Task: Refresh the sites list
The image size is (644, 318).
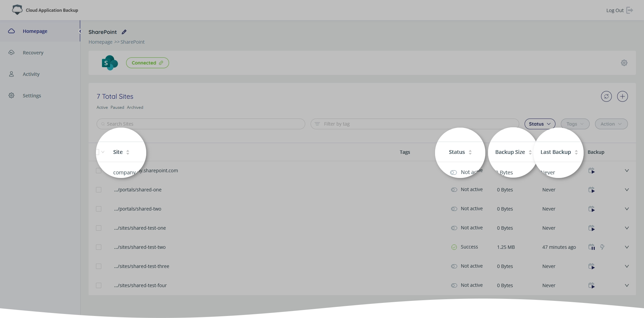Action: [x=606, y=96]
